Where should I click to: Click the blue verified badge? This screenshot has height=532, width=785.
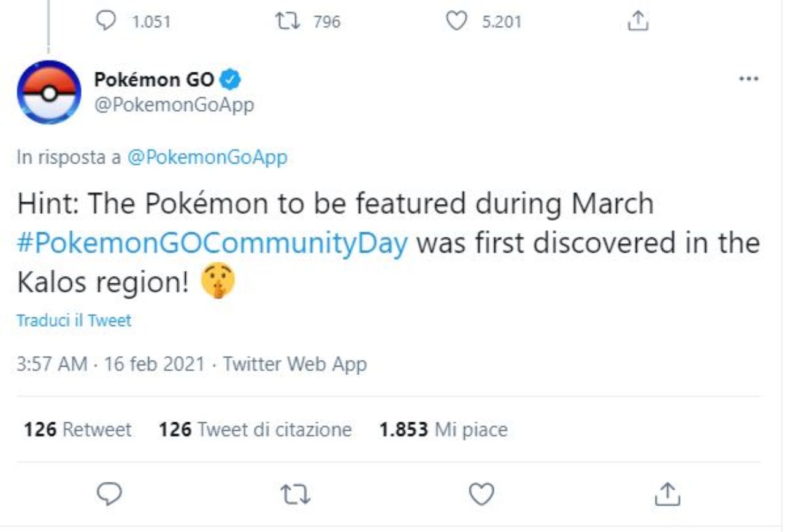[230, 79]
